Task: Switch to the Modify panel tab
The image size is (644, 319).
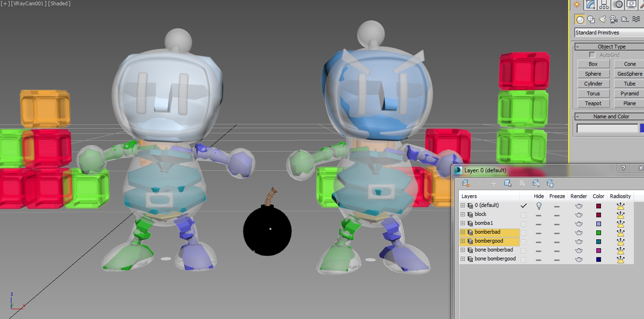Action: coord(591,4)
